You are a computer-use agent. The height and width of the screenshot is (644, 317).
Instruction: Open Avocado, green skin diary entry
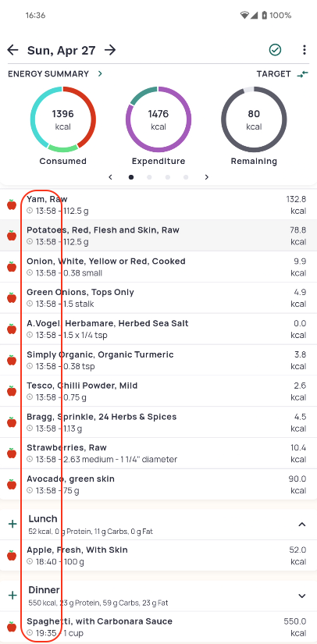click(158, 484)
